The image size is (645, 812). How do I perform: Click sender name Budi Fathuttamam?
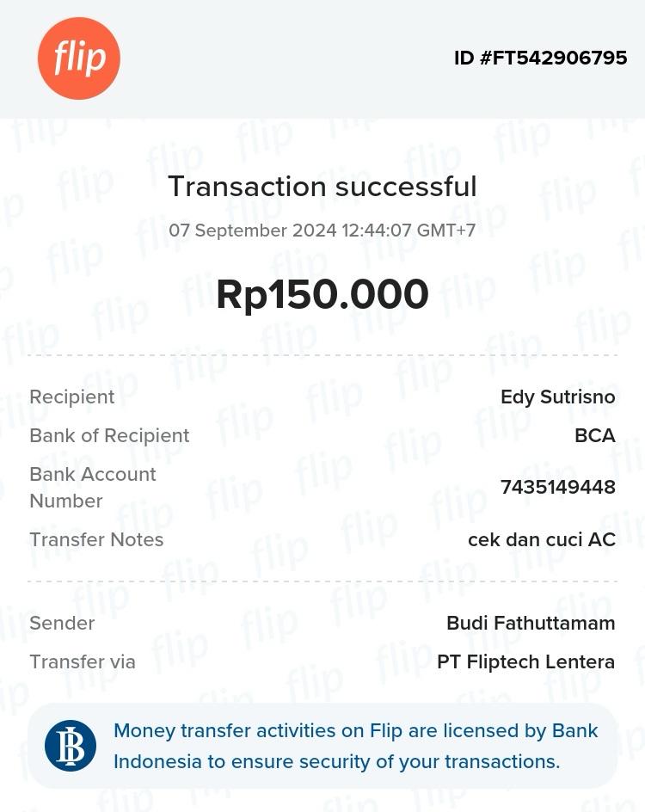tap(531, 623)
